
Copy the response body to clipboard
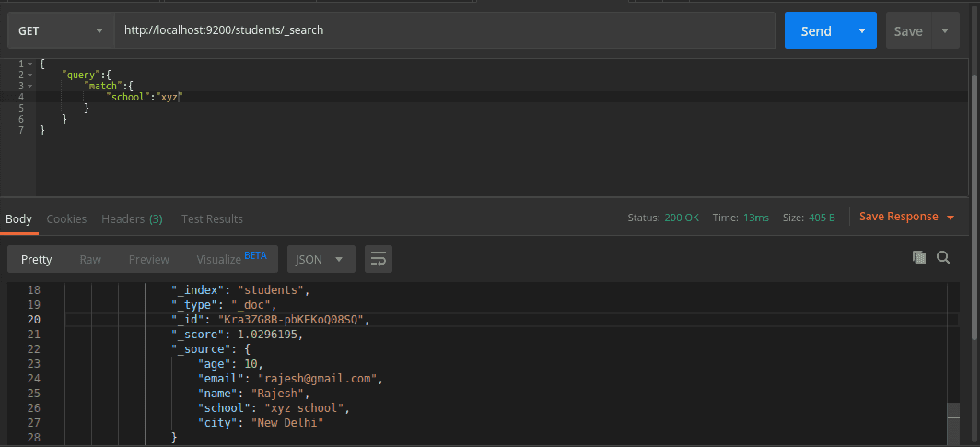(x=918, y=257)
